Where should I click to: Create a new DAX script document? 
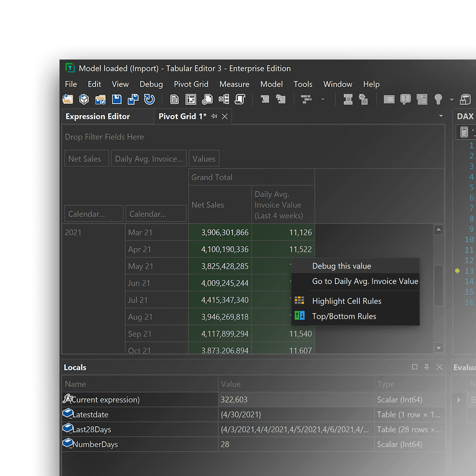(x=175, y=99)
